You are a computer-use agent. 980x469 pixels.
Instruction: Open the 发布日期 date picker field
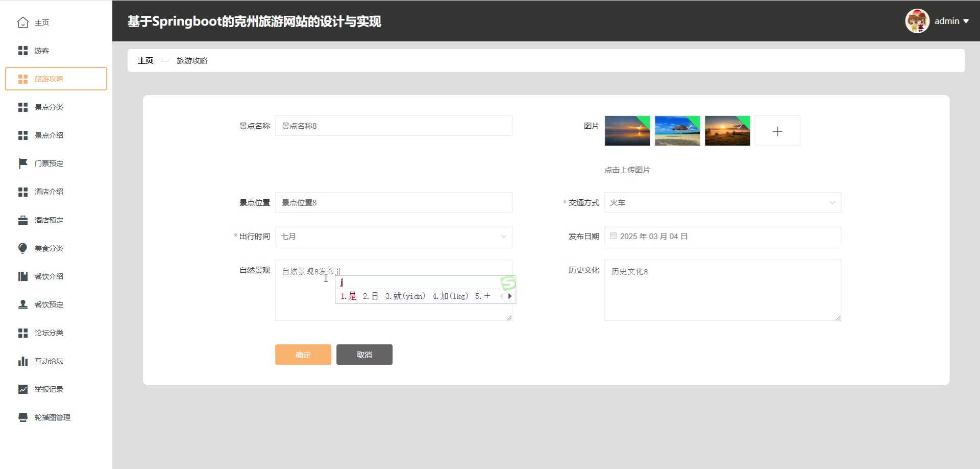click(722, 237)
